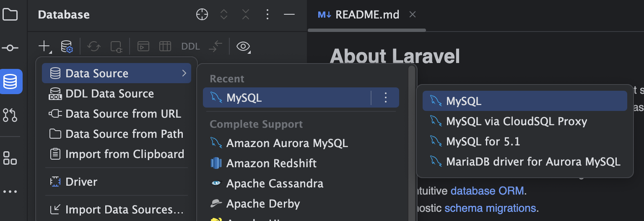Open the driver options dots next to MySQL
The image size is (644, 221).
[386, 98]
